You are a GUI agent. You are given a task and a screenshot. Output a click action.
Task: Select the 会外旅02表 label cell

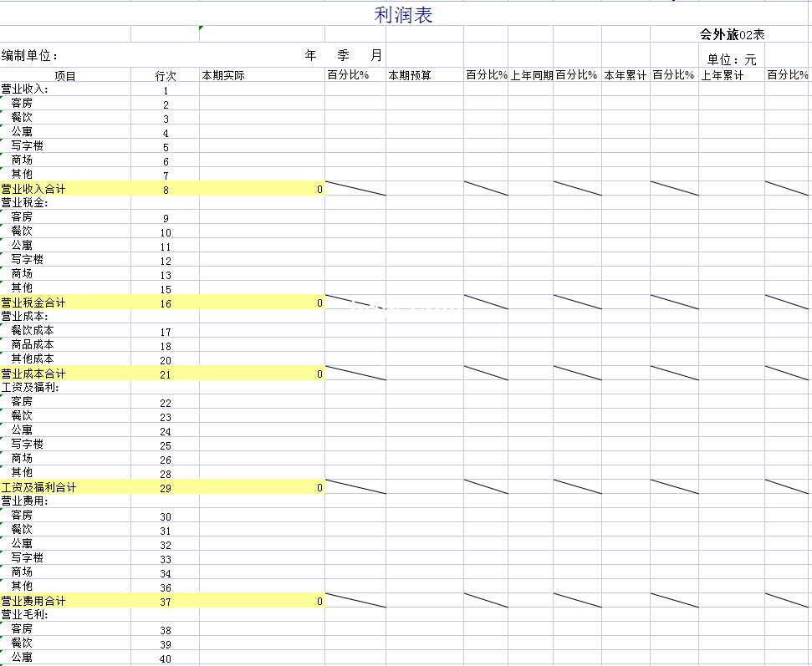[732, 34]
